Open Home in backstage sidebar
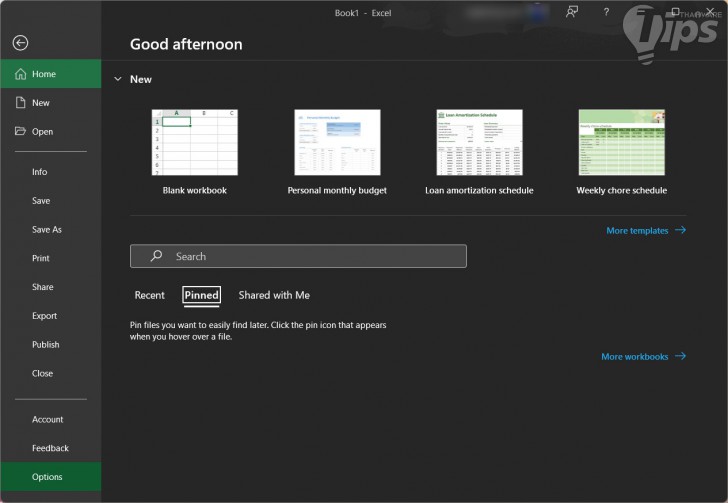This screenshot has height=503, width=728. click(x=51, y=74)
